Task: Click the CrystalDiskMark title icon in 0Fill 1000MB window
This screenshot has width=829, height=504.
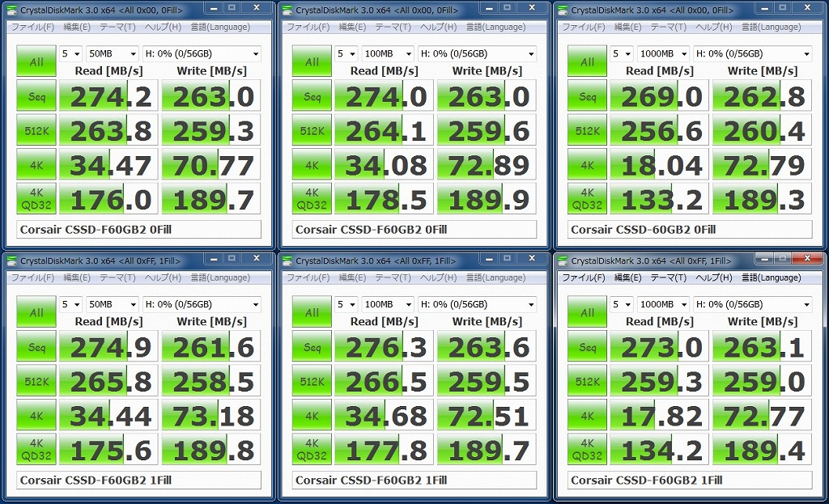Action: pos(563,10)
